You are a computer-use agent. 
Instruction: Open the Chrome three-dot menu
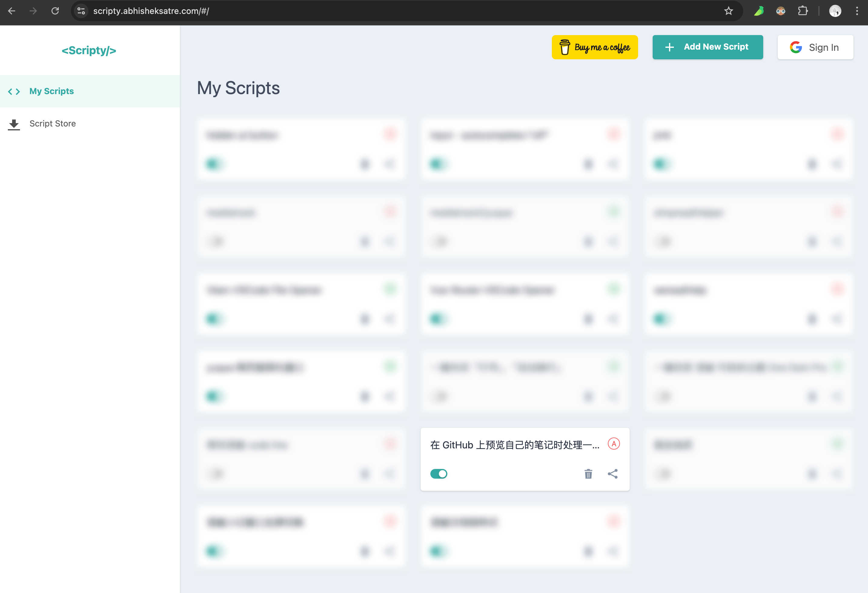point(857,11)
